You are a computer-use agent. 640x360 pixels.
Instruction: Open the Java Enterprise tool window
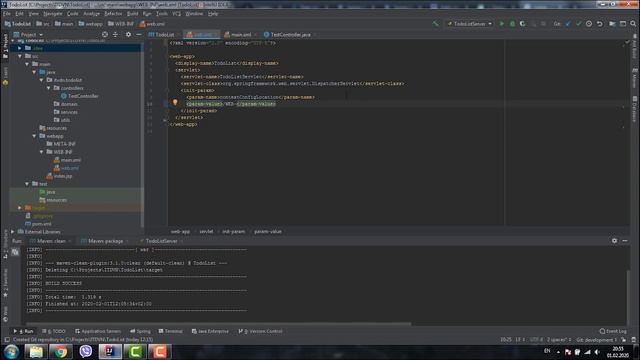click(x=210, y=331)
